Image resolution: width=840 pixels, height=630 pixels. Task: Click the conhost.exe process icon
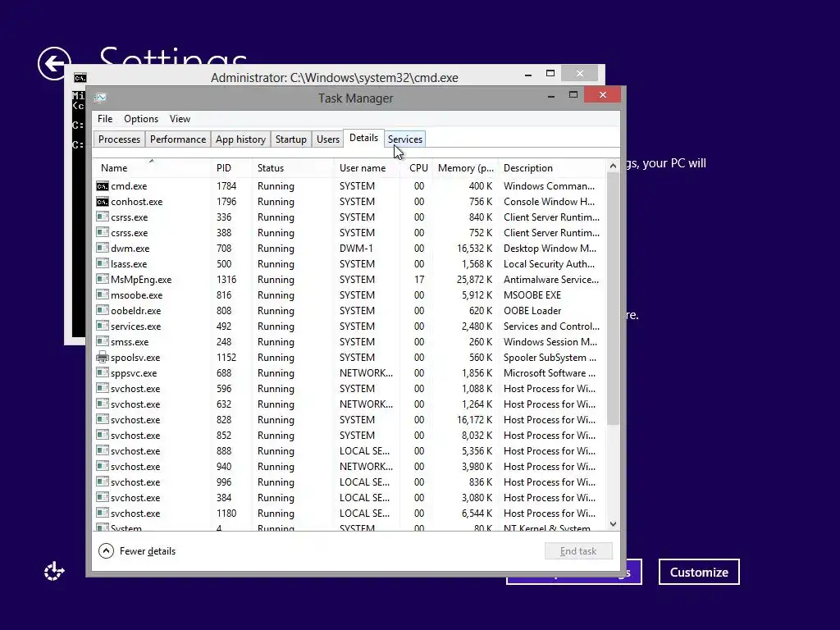point(103,202)
